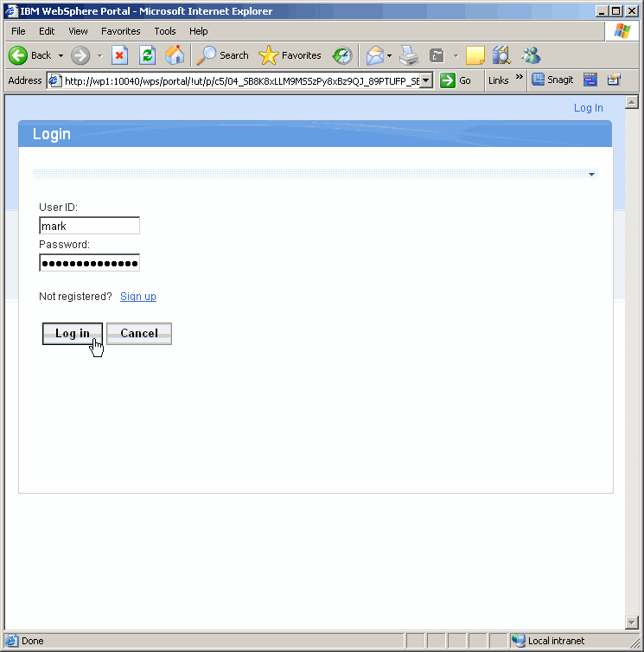
Task: Refresh the current page
Action: tap(148, 55)
